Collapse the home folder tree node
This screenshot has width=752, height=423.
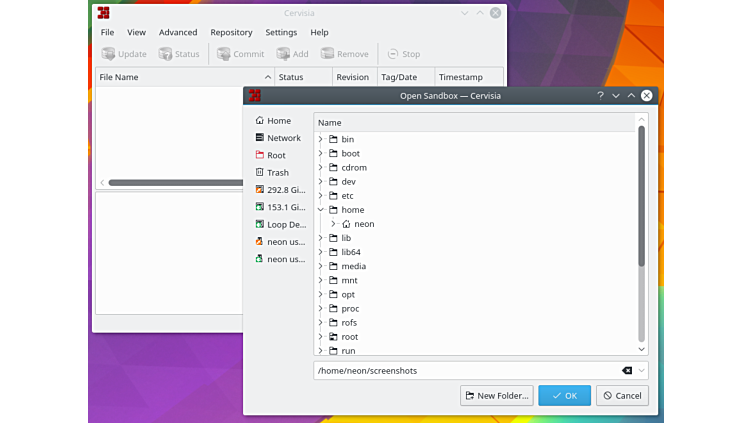[x=321, y=210]
